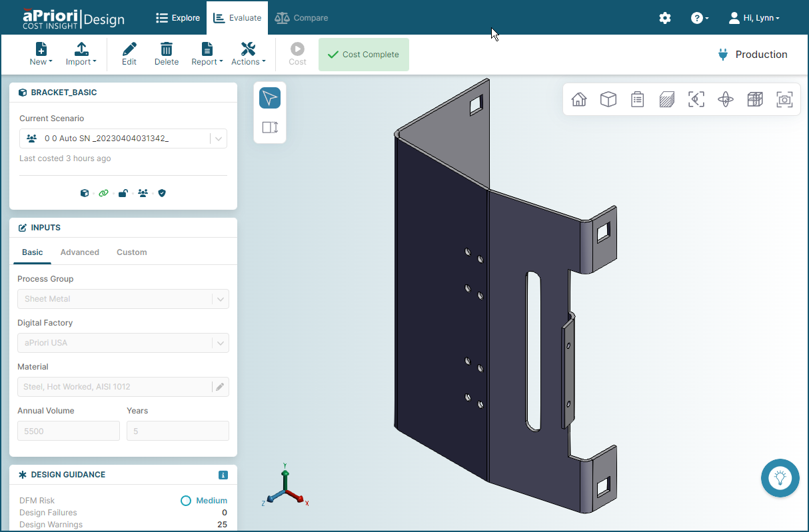Click the Design Guidance info icon
Screen dimensions: 809x532
pyautogui.click(x=223, y=475)
